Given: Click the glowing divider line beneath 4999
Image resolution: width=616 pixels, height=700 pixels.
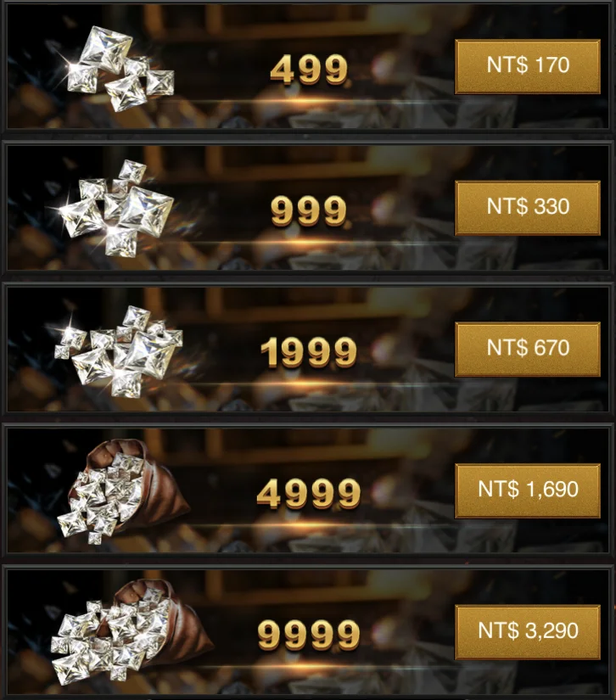Looking at the screenshot, I should tap(308, 524).
